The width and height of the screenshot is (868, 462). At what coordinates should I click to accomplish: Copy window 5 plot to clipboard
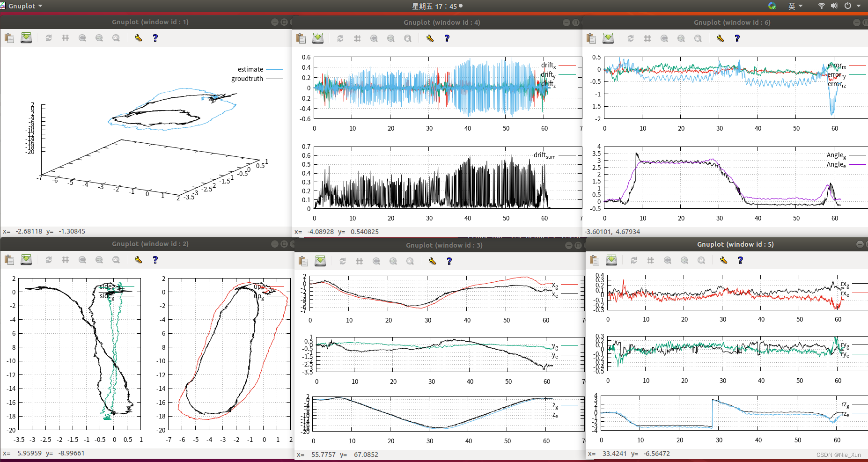[x=595, y=260]
